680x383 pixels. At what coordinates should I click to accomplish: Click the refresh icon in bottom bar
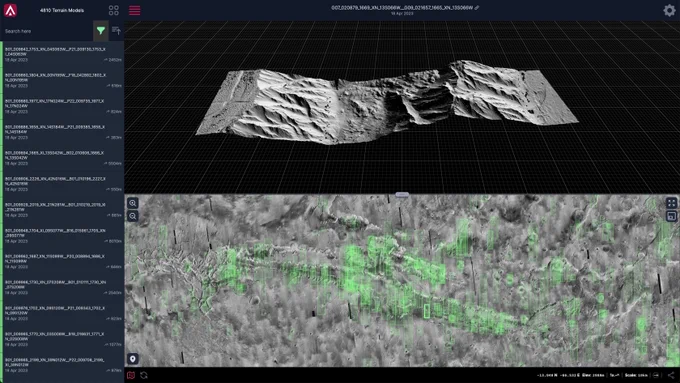(x=144, y=375)
